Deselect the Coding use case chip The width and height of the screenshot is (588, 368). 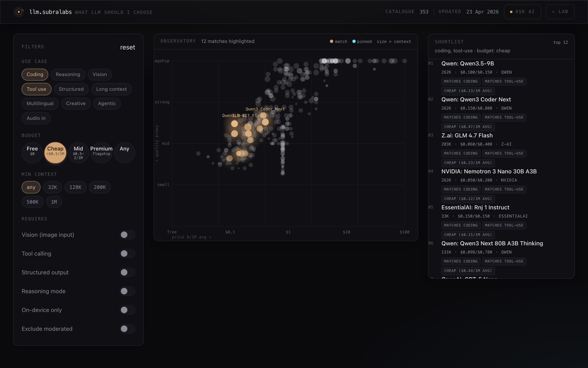click(x=35, y=74)
